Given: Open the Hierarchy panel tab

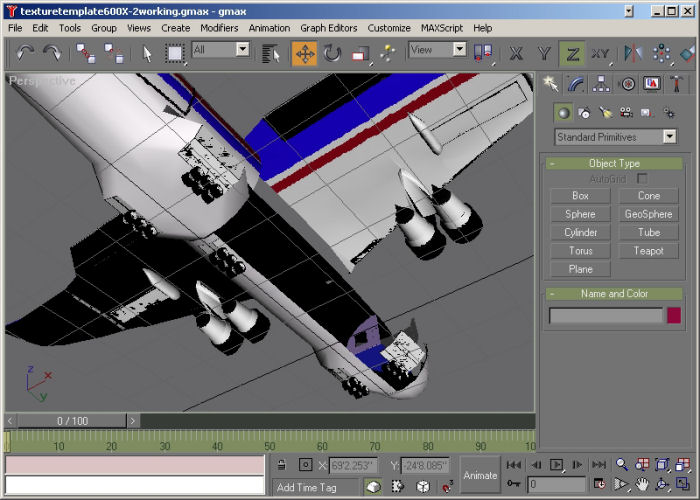Looking at the screenshot, I should tap(601, 84).
